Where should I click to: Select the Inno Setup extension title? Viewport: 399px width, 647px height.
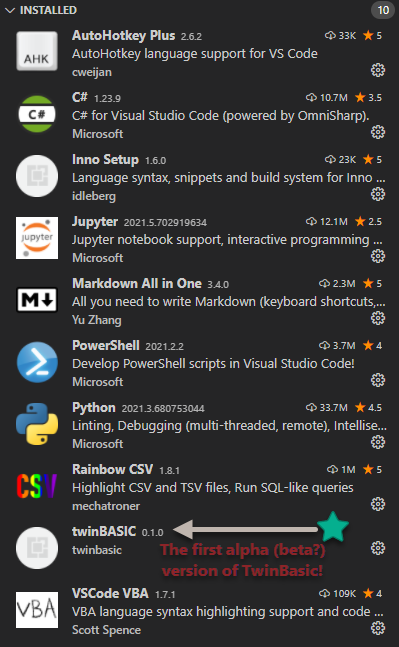point(105,159)
